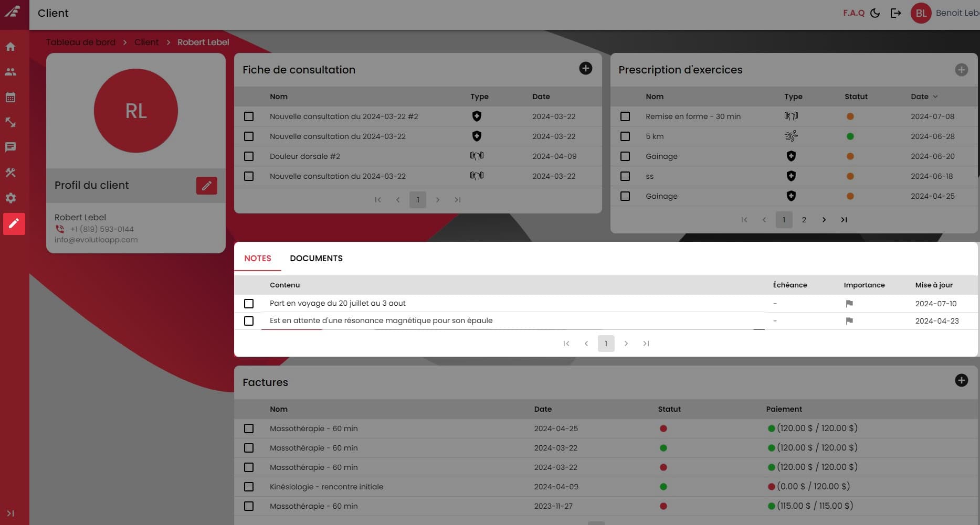Click the phone icon next to the number
Image resolution: width=980 pixels, height=525 pixels.
pyautogui.click(x=60, y=229)
